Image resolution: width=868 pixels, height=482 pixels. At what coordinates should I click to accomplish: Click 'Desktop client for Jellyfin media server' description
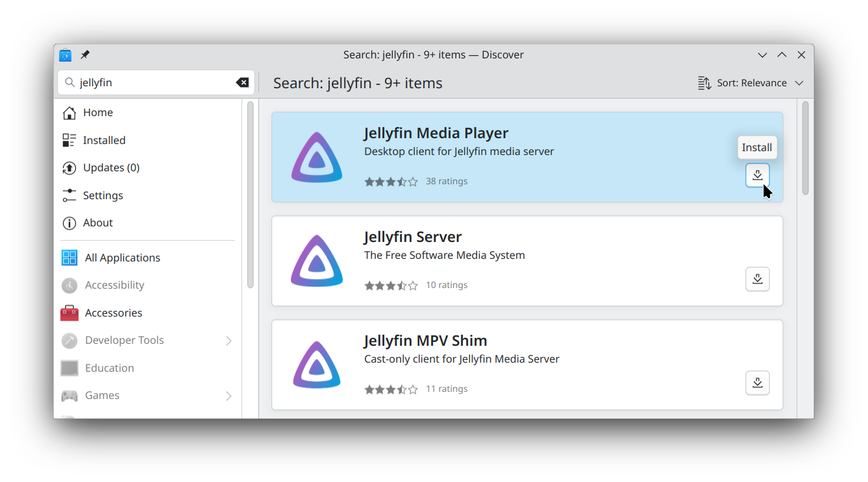click(x=459, y=151)
